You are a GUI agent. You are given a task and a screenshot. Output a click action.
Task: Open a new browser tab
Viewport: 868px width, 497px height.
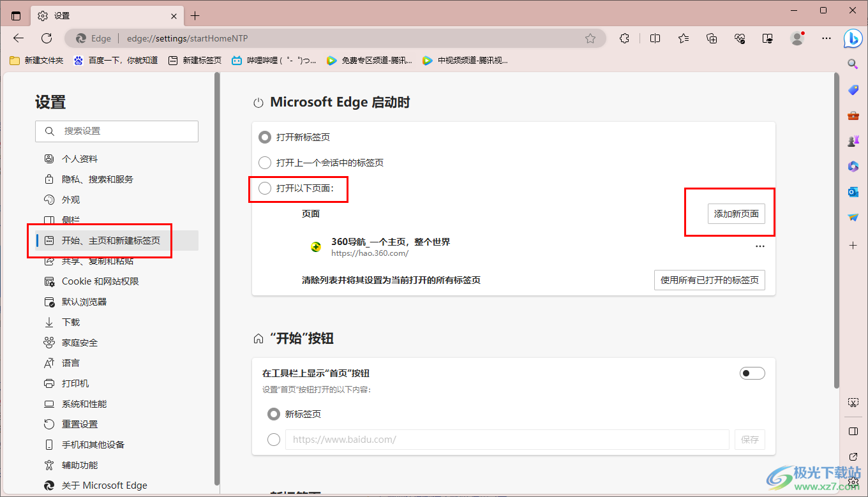[195, 16]
